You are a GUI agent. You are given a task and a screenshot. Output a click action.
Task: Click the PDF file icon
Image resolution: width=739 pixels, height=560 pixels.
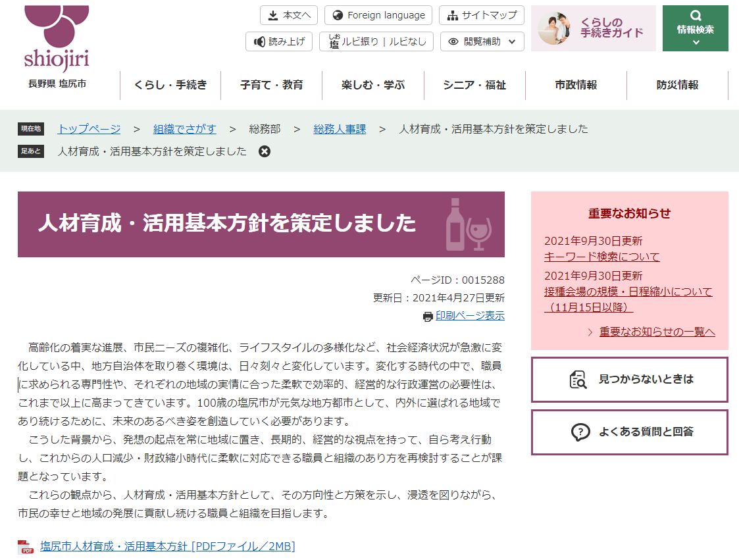[26, 546]
